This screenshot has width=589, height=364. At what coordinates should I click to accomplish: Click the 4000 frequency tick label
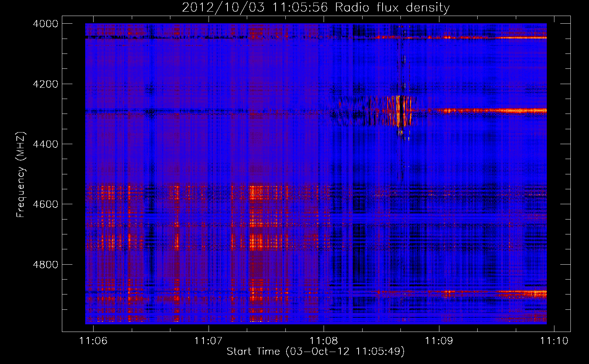46,24
